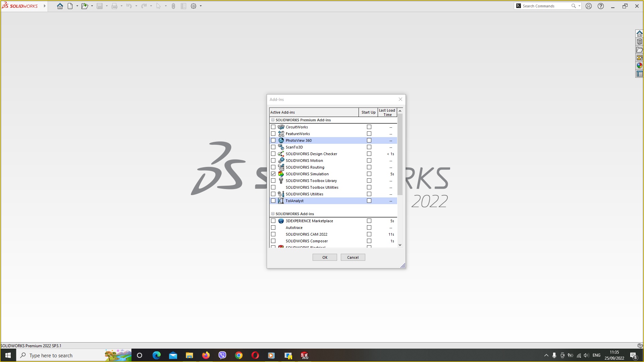The height and width of the screenshot is (362, 644).
Task: Enable the ScanTo3D active add-in checkbox
Action: pyautogui.click(x=273, y=147)
